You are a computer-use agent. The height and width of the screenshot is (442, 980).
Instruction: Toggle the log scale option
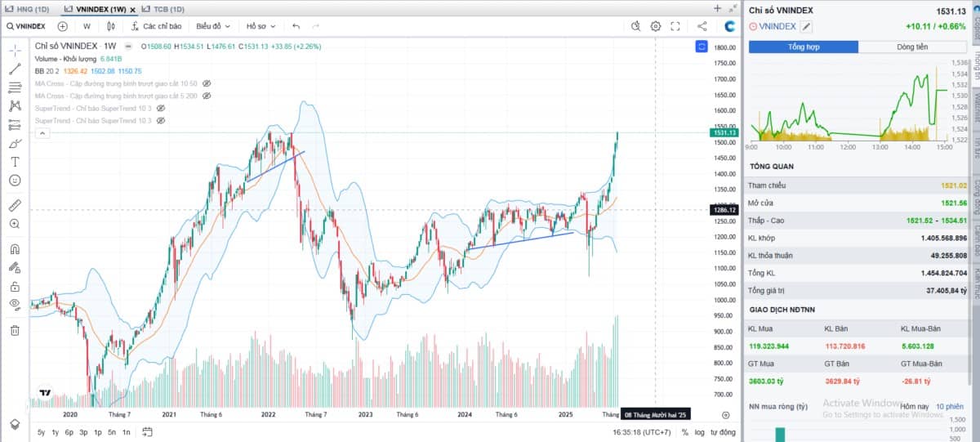[698, 431]
